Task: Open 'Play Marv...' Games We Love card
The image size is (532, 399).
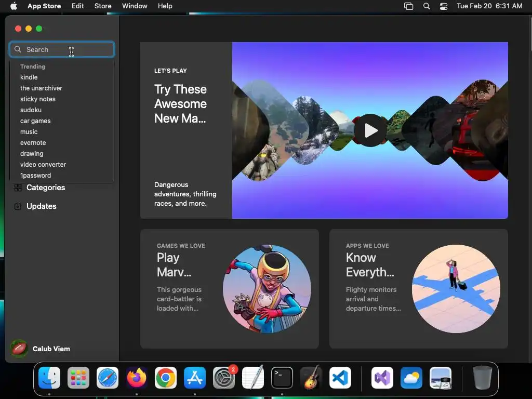Action: (229, 289)
